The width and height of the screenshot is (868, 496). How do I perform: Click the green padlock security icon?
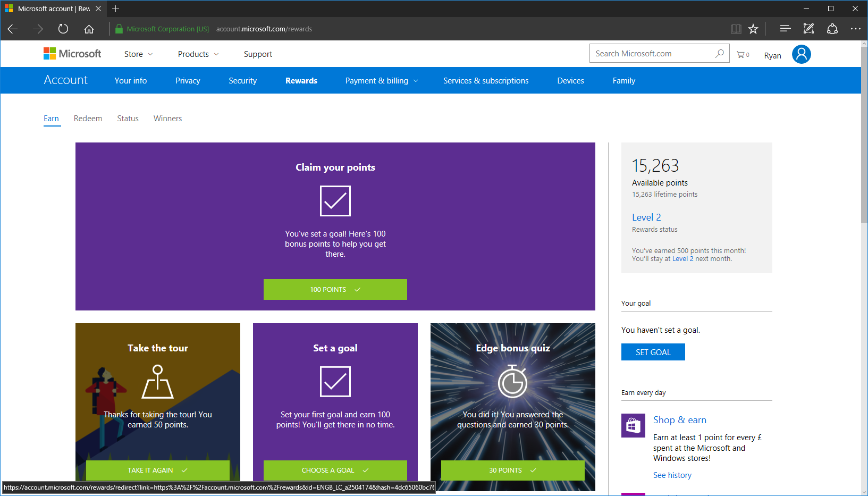pyautogui.click(x=119, y=29)
